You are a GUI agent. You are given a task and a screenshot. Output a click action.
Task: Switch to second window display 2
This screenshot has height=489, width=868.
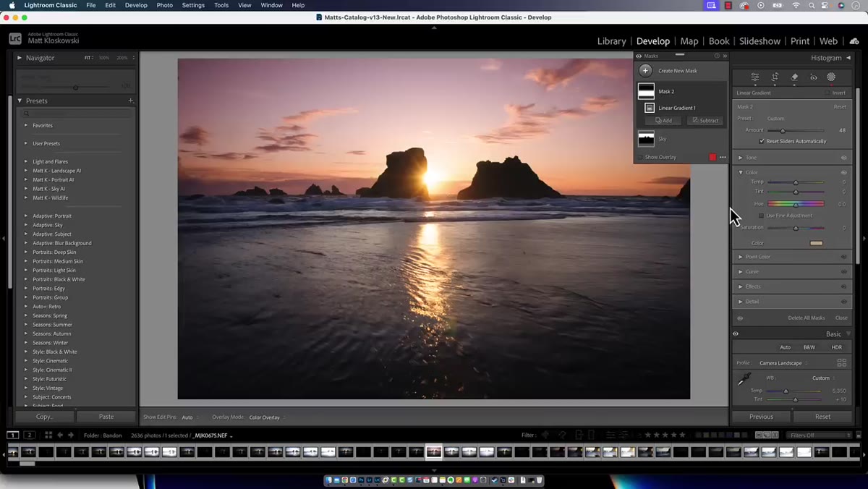click(x=30, y=435)
